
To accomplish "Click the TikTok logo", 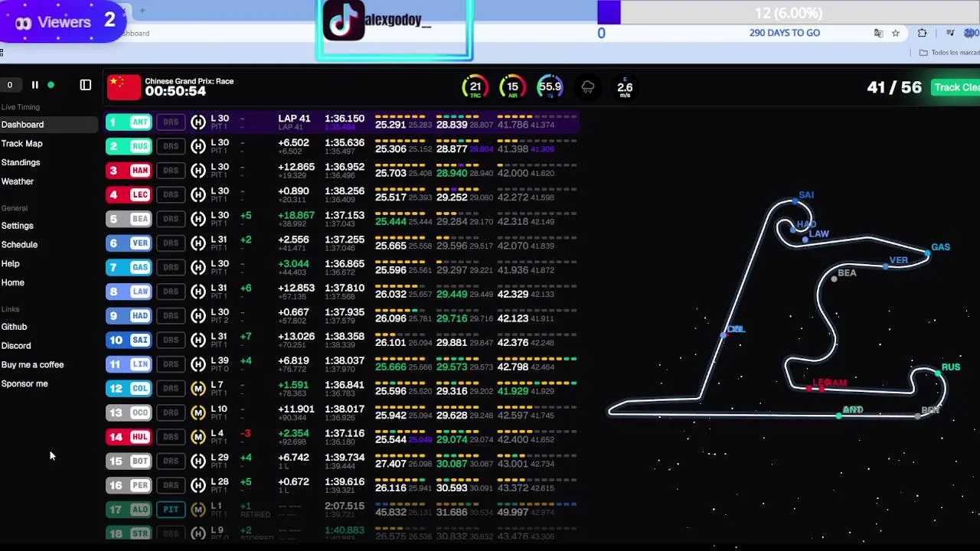I will coord(343,20).
